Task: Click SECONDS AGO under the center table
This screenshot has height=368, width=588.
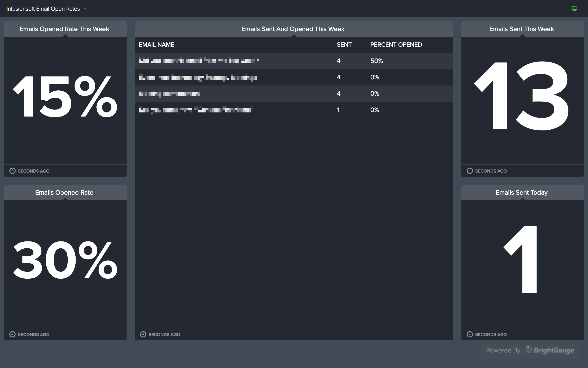Action: tap(164, 334)
